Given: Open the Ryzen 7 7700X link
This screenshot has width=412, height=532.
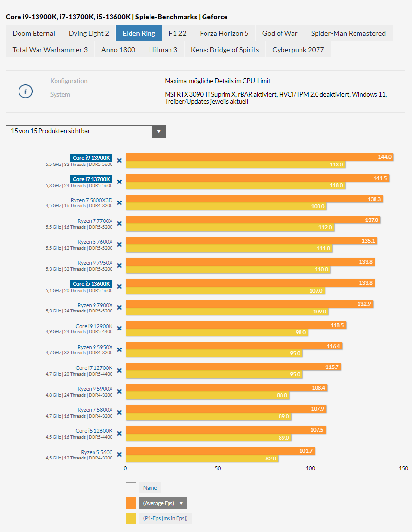Looking at the screenshot, I should pos(95,221).
